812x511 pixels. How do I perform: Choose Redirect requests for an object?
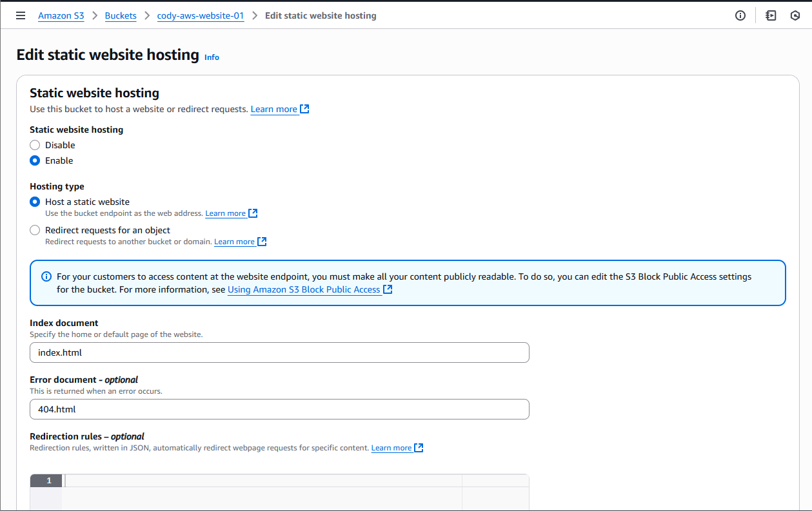pos(35,230)
